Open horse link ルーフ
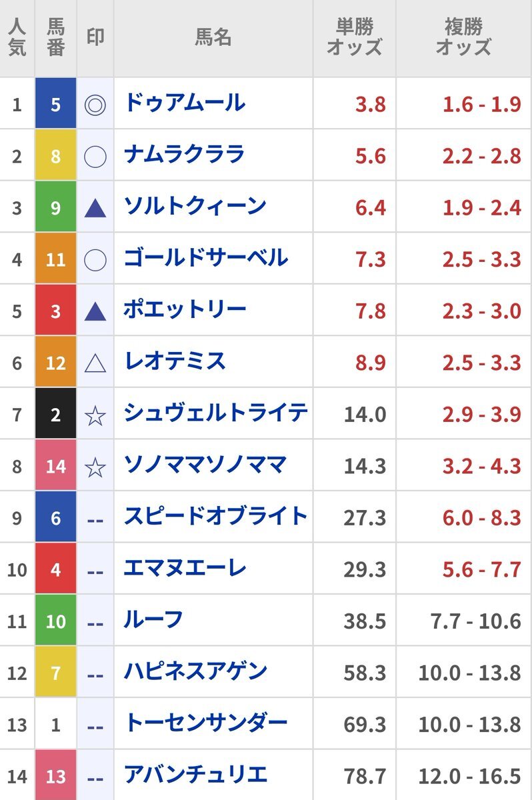This screenshot has height=800, width=532. click(153, 619)
